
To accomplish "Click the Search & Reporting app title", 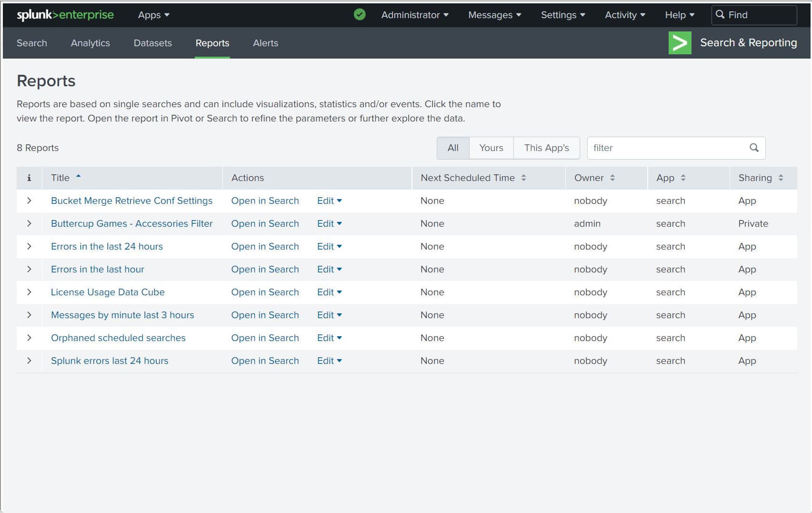I will click(x=749, y=43).
